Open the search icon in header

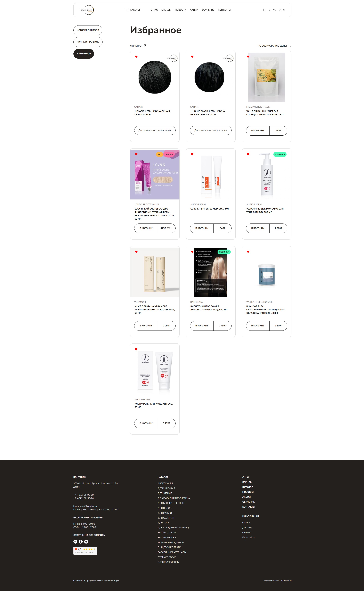point(264,10)
